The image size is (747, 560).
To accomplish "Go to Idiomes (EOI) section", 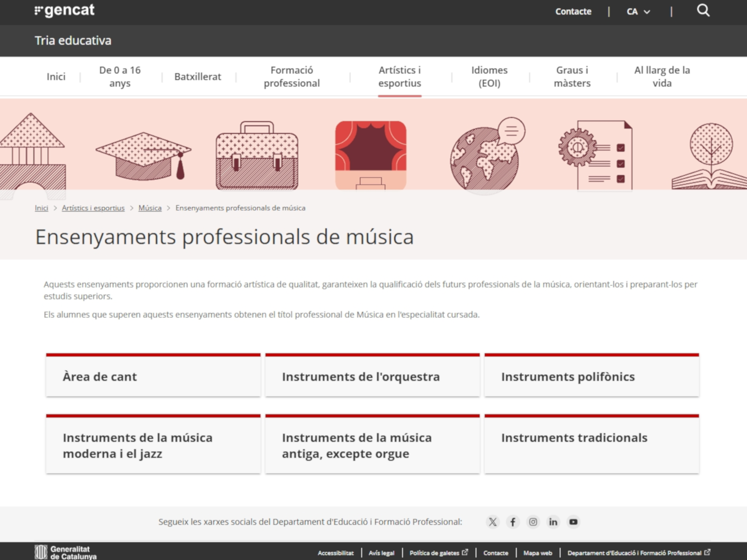I will coord(489,76).
